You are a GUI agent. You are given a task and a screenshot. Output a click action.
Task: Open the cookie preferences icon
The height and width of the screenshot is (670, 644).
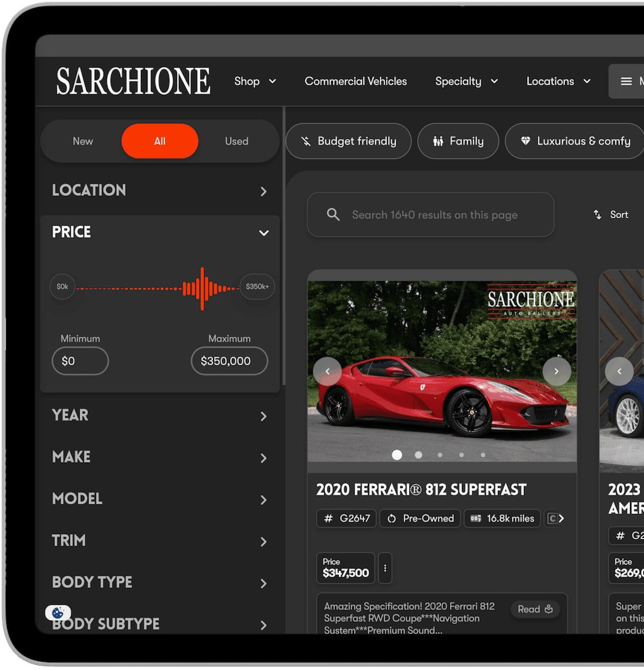(x=58, y=612)
